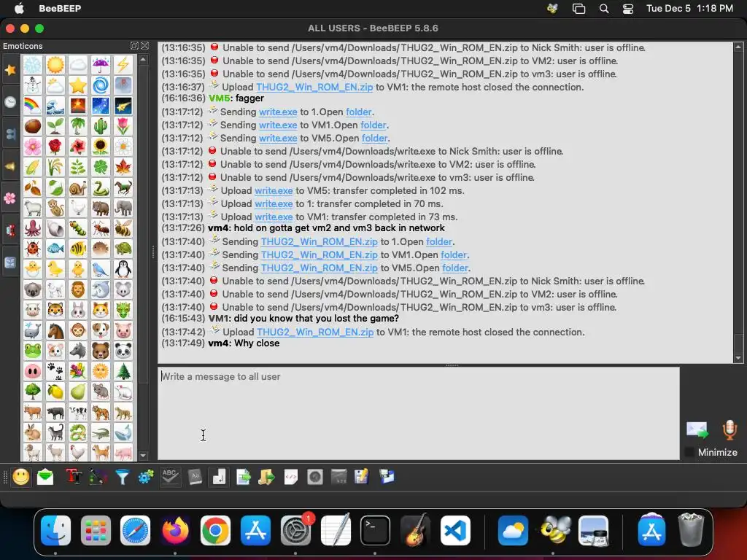Click emoticon list scroll down arrow

coord(143,456)
